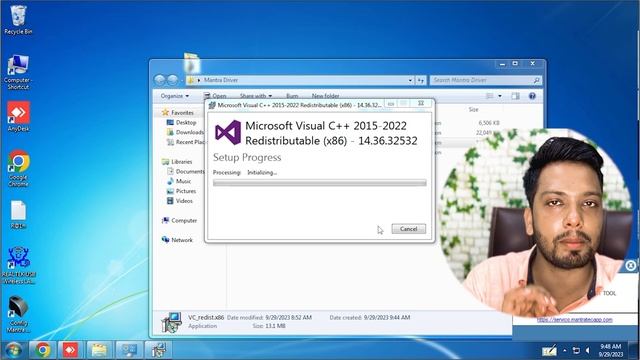This screenshot has width=640, height=360.
Task: Show hidden system tray icons arrow
Action: tap(564, 350)
